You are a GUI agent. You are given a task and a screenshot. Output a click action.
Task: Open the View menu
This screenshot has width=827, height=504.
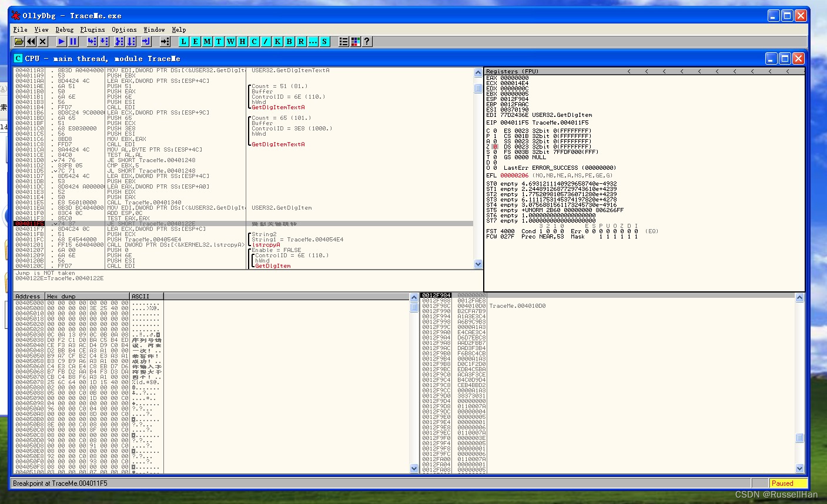pos(41,29)
